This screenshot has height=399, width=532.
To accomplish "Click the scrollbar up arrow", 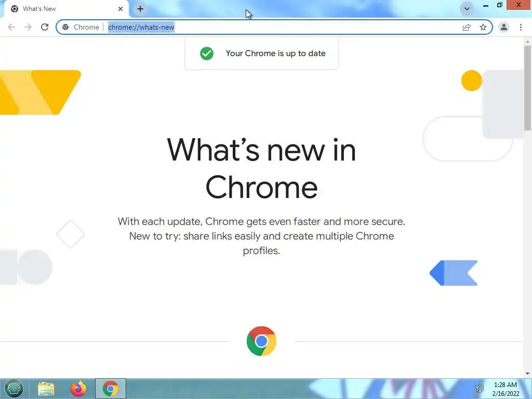I will coord(527,42).
